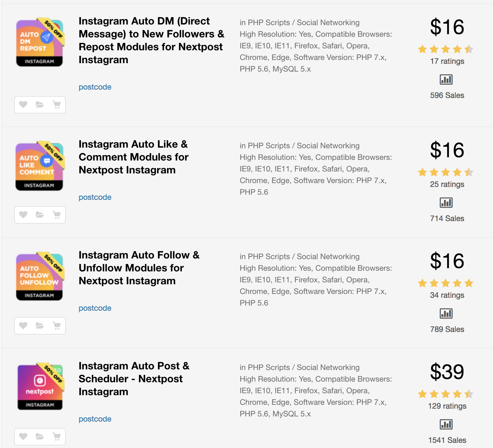Add Auto Follow & Unfollow module to cart

(x=57, y=326)
